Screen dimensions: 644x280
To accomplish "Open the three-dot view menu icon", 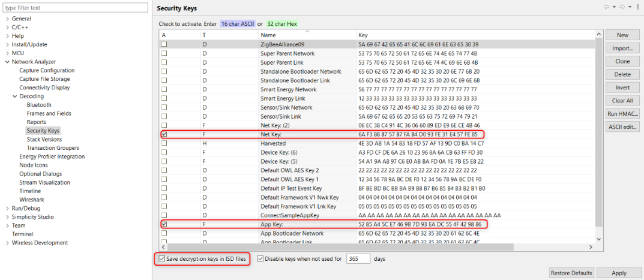I will tap(638, 8).
